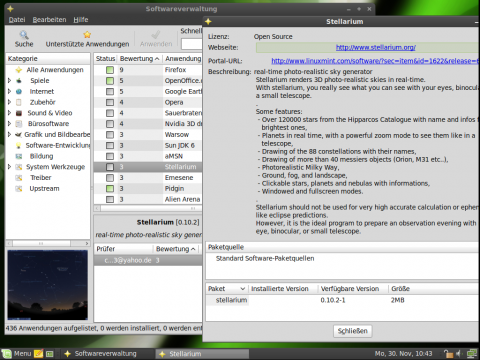This screenshot has width=480, height=360.
Task: Click the Unterstützte Anwendungen star icon
Action: pos(87,35)
